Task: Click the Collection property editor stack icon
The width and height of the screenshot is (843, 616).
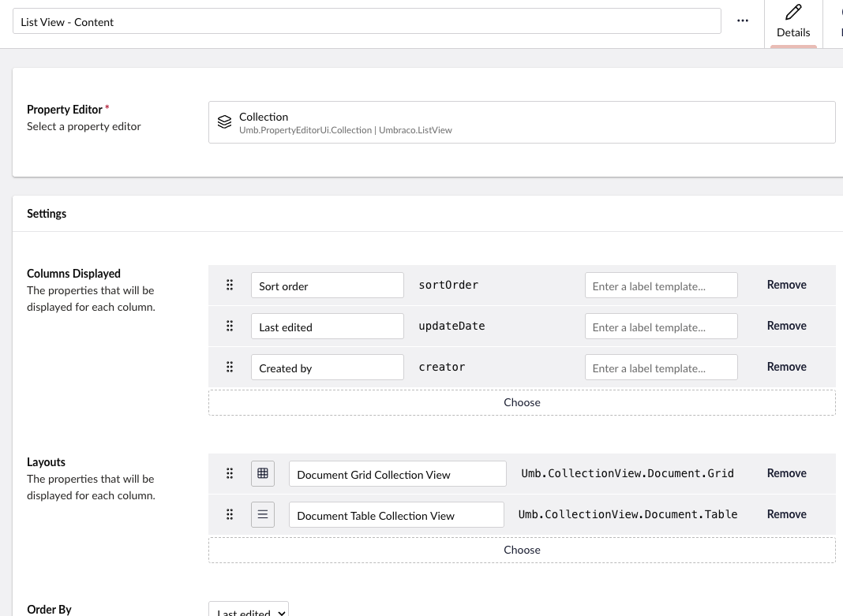Action: coord(225,122)
